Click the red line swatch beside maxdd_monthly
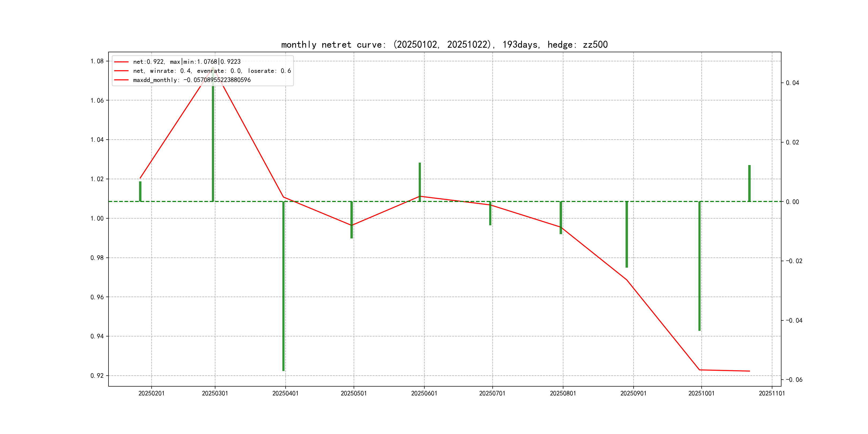This screenshot has width=868, height=434. [121, 80]
